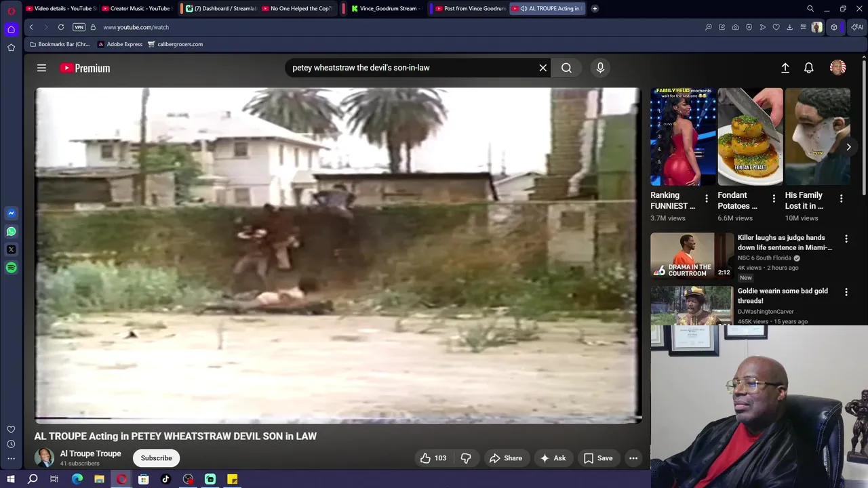868x488 pixels.
Task: Switch to Dashboard Streamlabs tab
Action: pos(220,8)
